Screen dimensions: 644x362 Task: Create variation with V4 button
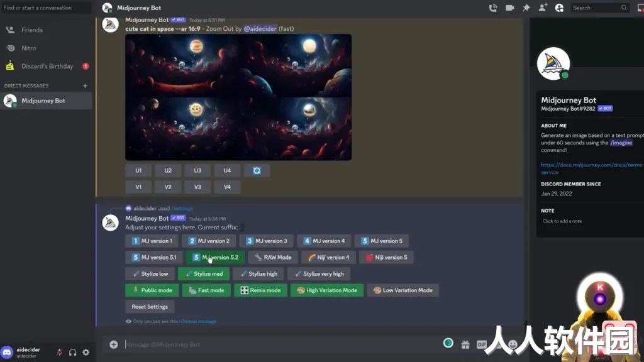pyautogui.click(x=227, y=187)
